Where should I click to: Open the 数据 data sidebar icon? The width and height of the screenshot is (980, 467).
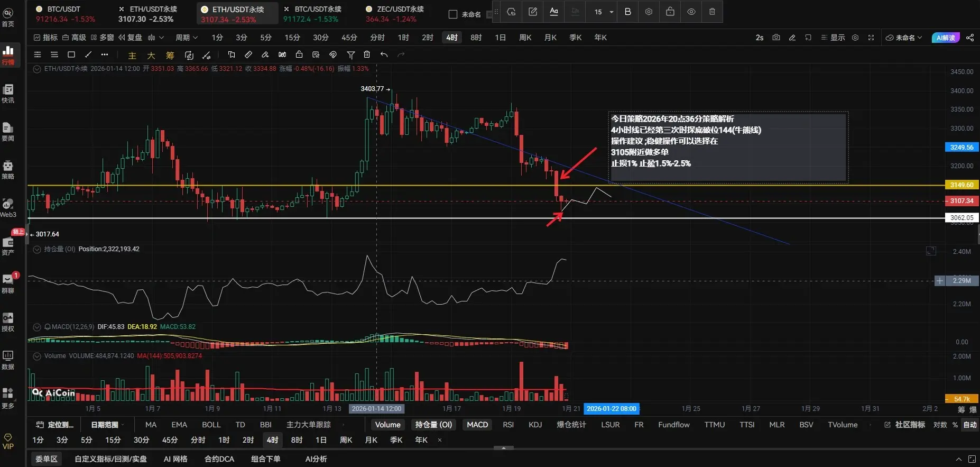[x=8, y=360]
